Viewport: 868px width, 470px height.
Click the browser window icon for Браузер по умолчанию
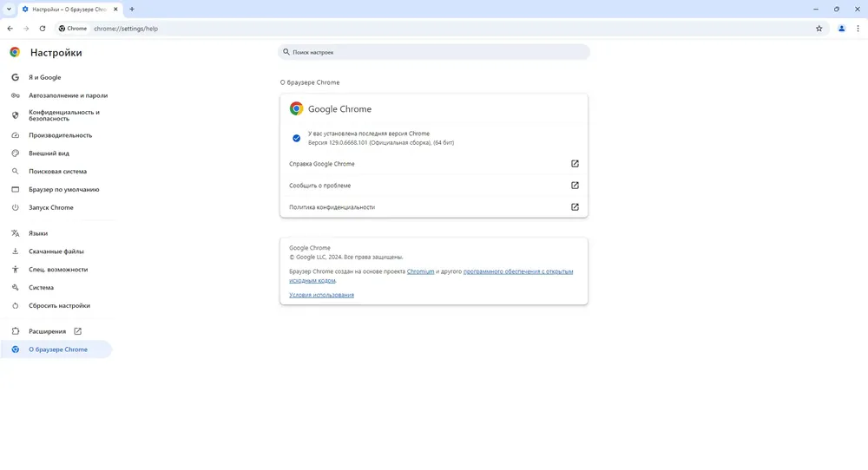[x=15, y=189]
